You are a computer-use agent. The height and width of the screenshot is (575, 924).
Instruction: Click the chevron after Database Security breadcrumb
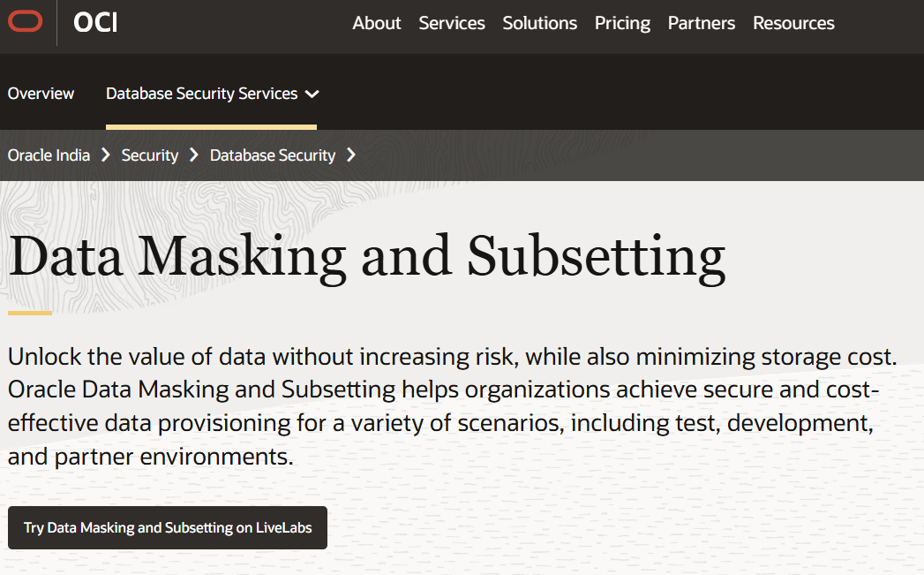(x=350, y=155)
